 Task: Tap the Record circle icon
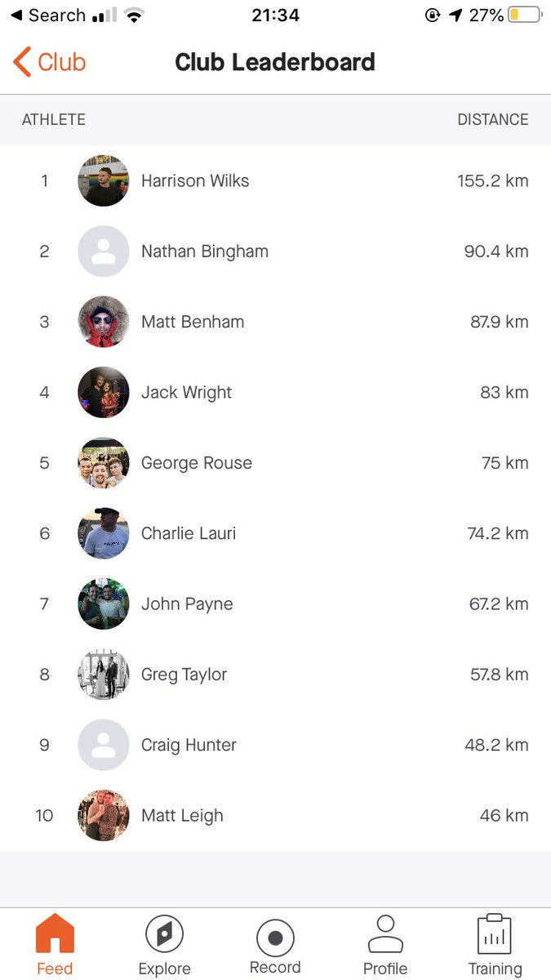pyautogui.click(x=275, y=938)
